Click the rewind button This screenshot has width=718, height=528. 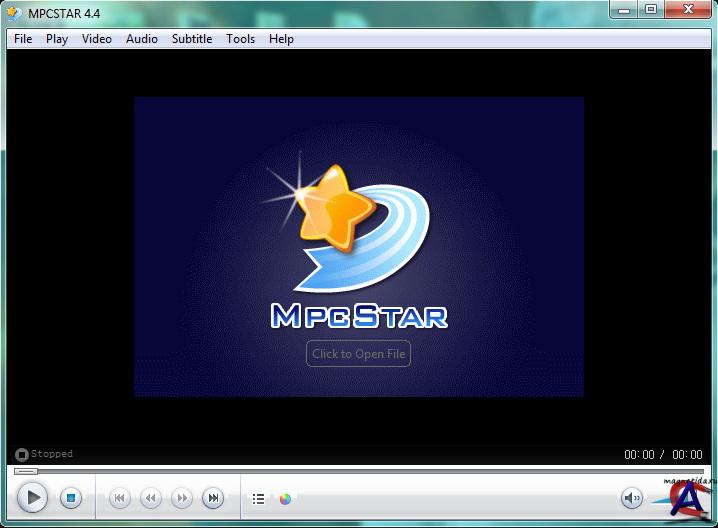click(151, 497)
